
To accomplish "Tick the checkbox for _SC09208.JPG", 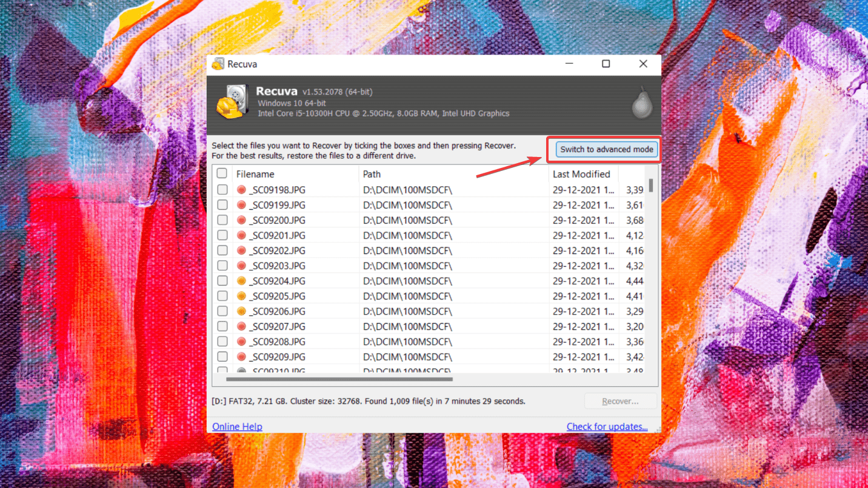I will tap(222, 341).
